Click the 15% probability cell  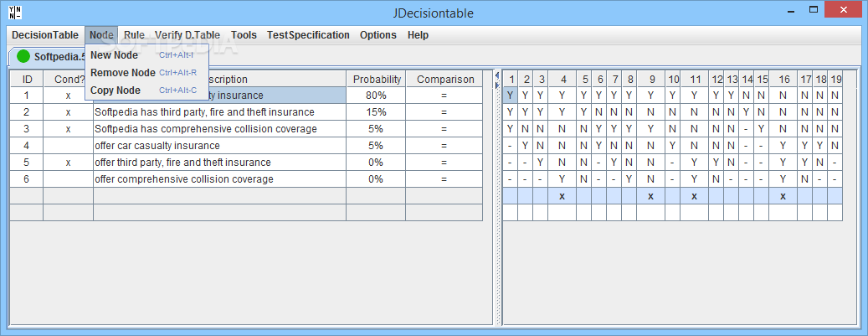(377, 112)
